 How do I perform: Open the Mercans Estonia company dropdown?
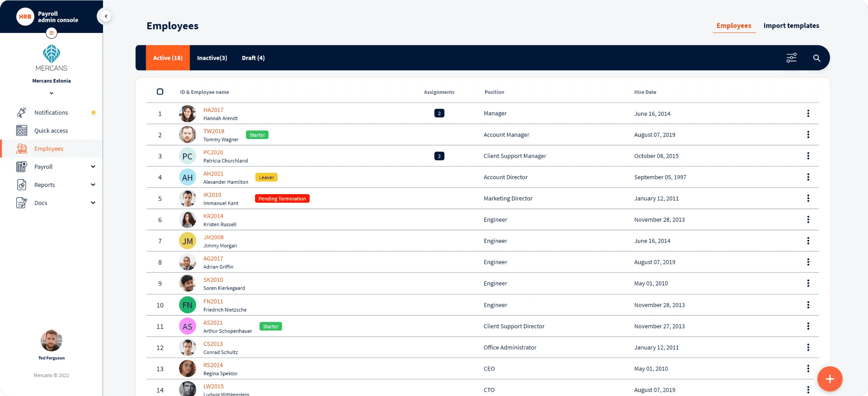coord(51,93)
